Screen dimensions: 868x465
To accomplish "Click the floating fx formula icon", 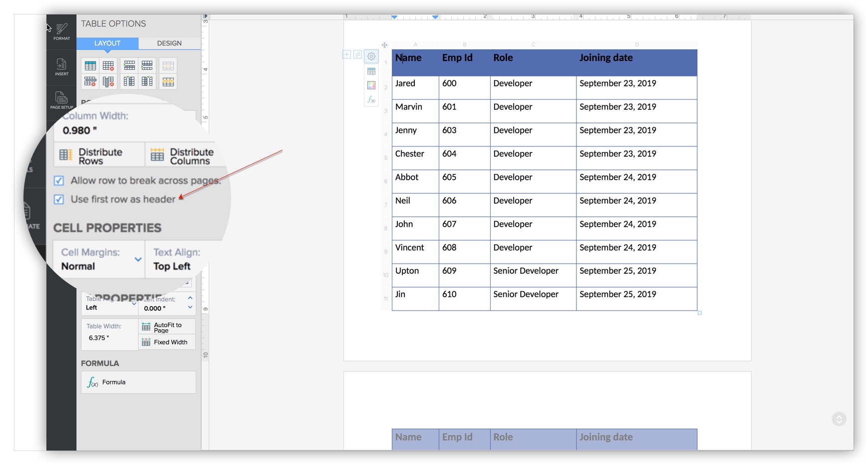I will click(371, 100).
